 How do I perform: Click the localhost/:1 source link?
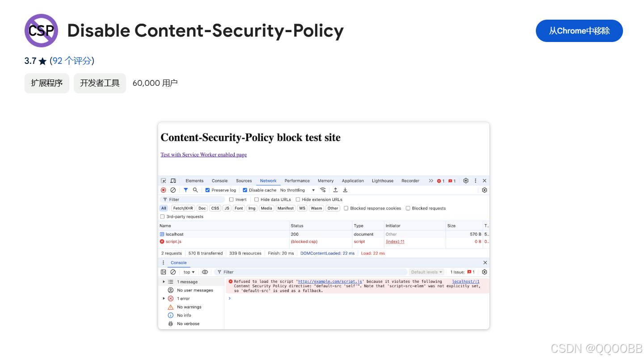coord(466,282)
